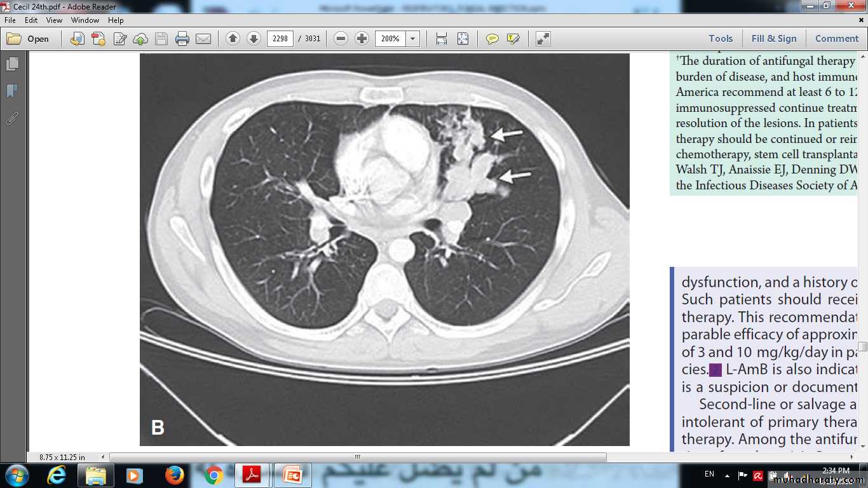Add a sticky note comment
The height and width of the screenshot is (488, 868).
click(x=492, y=39)
